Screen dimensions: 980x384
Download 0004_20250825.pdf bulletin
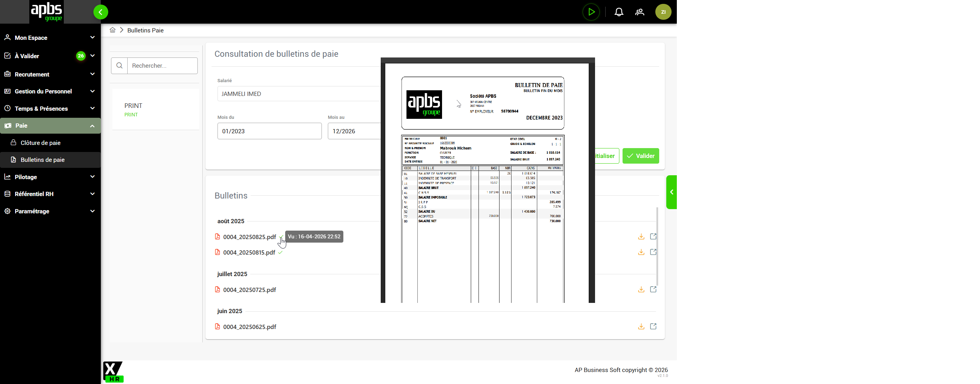click(641, 236)
